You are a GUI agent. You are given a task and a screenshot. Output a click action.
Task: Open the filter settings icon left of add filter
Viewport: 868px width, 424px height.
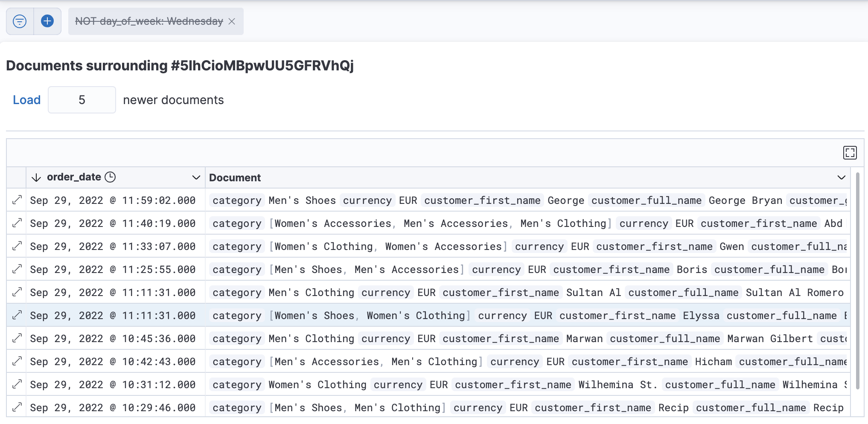(x=19, y=21)
